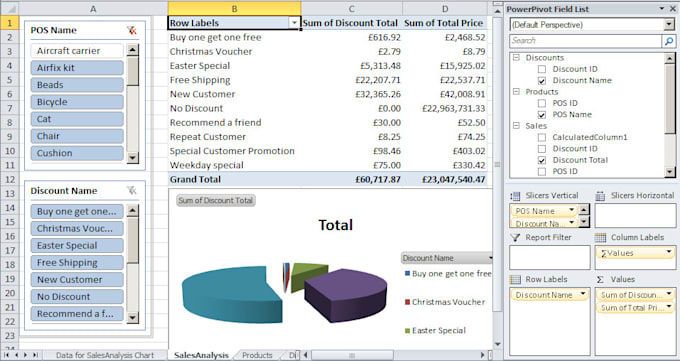Open the Σ Values dropdown in Column Labels

(x=669, y=253)
